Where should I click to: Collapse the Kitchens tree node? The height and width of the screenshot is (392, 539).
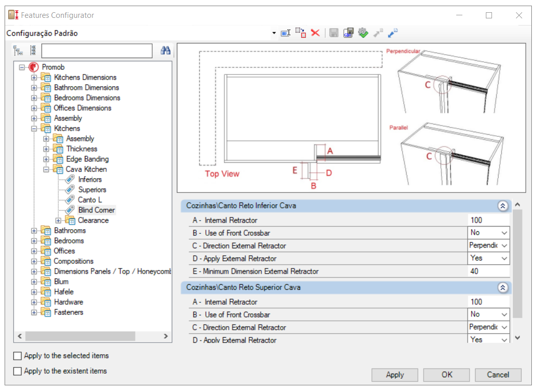coord(34,129)
